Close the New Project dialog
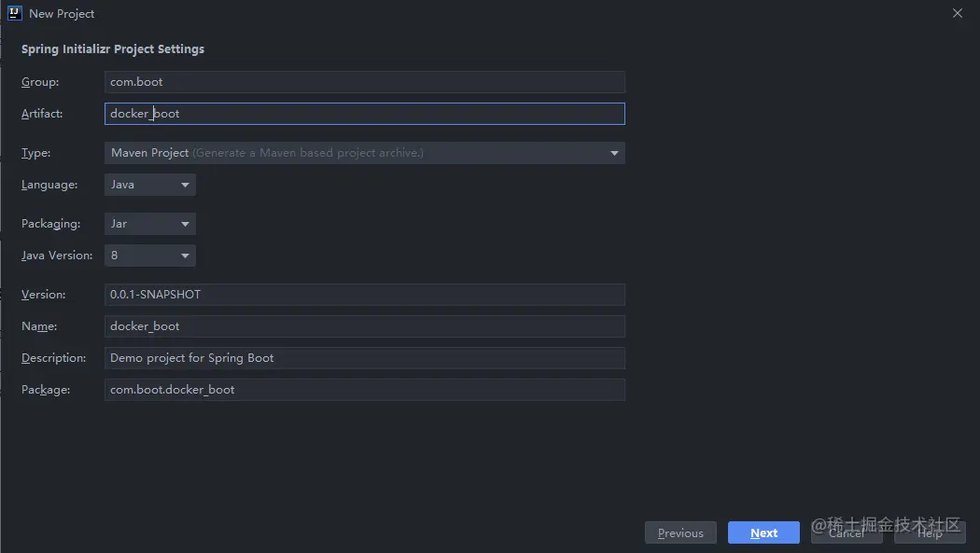The width and height of the screenshot is (980, 553). (x=957, y=13)
